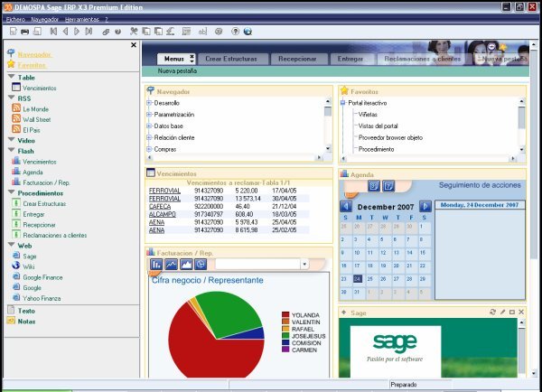Go to last record toolbar arrow
This screenshot has height=392, width=542.
tap(89, 32)
